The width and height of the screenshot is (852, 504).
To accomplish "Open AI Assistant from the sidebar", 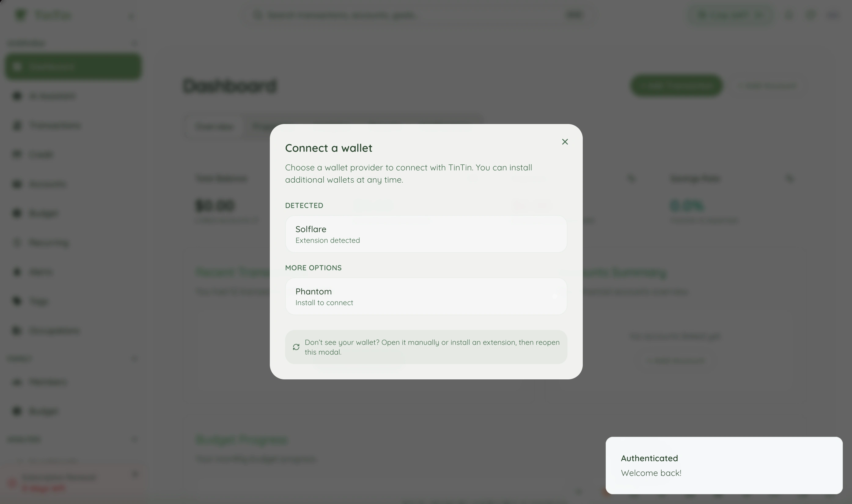I will [52, 96].
